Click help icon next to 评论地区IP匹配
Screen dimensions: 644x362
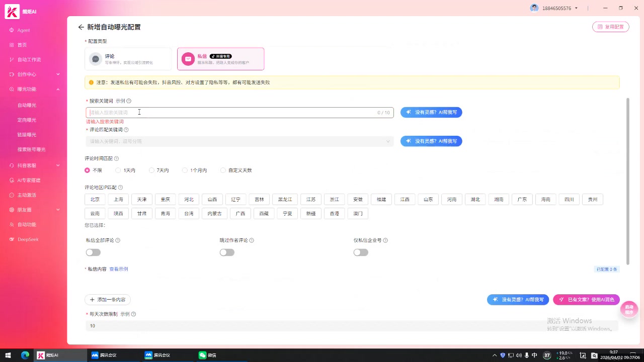120,188
